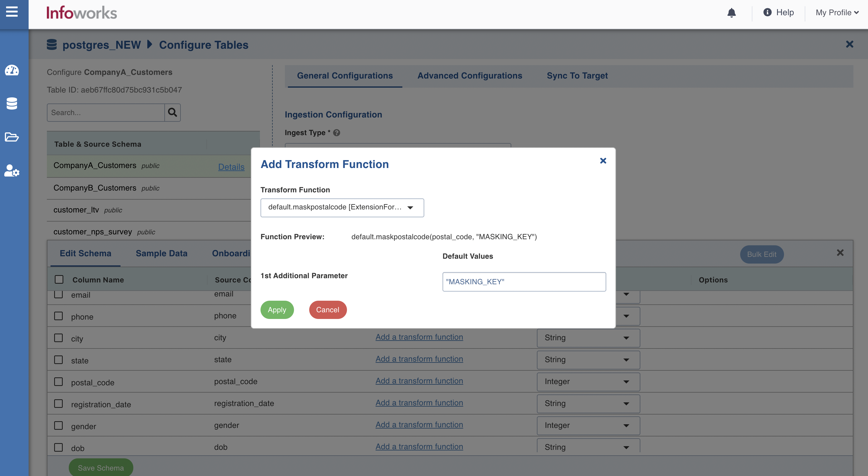Open the folder icon in sidebar

pos(12,137)
